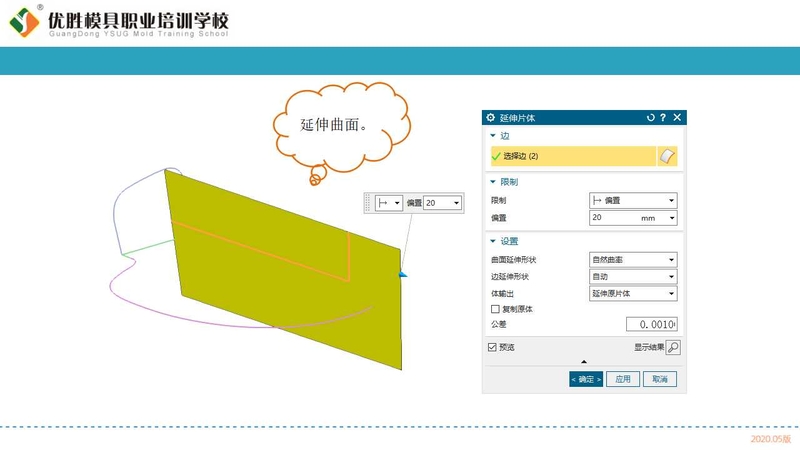Uncheck the 预览 checkbox
The width and height of the screenshot is (800, 450).
[x=492, y=347]
